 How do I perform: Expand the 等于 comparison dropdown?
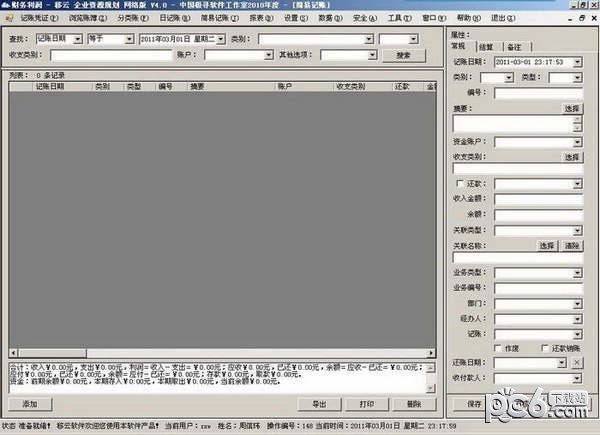129,39
